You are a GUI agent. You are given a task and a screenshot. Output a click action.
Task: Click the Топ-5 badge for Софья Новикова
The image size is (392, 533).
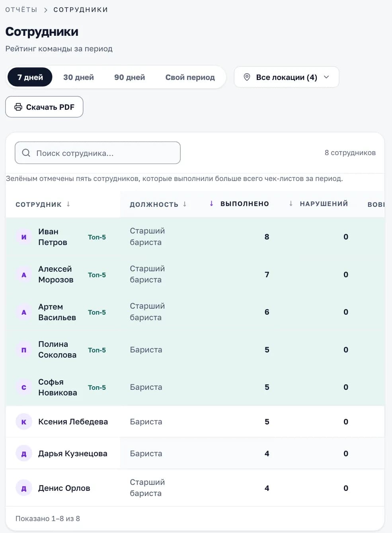[97, 387]
